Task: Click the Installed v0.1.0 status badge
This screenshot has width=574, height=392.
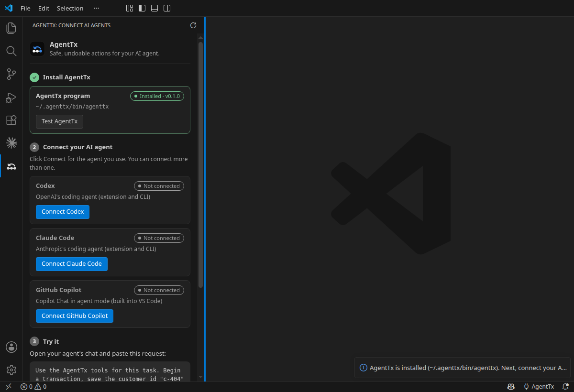Action: click(x=157, y=96)
